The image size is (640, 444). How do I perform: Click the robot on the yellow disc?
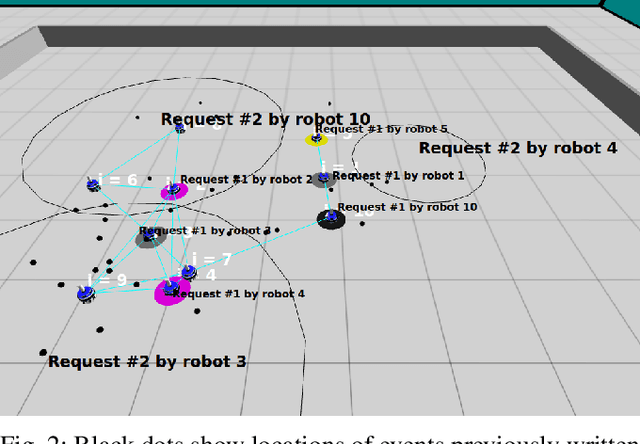[x=316, y=138]
